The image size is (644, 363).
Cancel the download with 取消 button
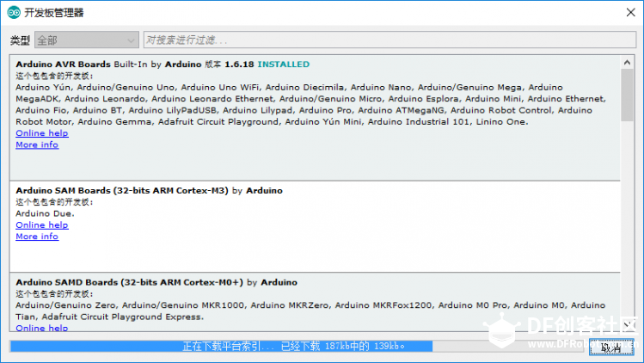coord(611,348)
